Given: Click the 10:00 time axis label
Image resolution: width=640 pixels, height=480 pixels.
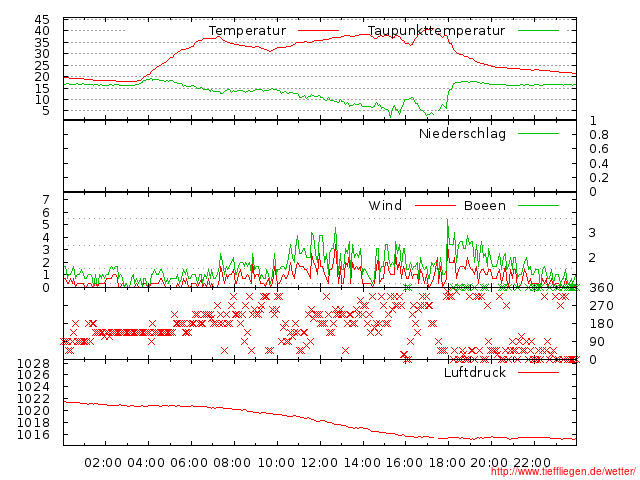Looking at the screenshot, I should tap(276, 463).
